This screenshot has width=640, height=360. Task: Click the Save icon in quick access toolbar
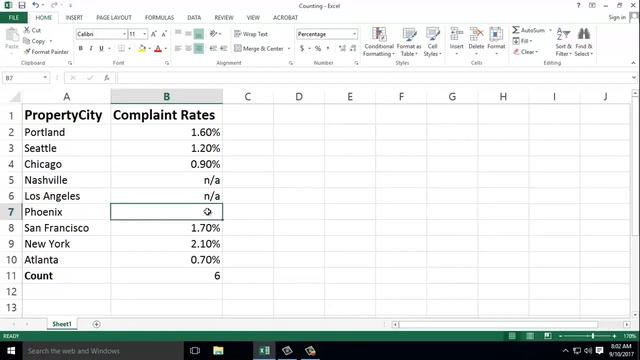click(22, 5)
